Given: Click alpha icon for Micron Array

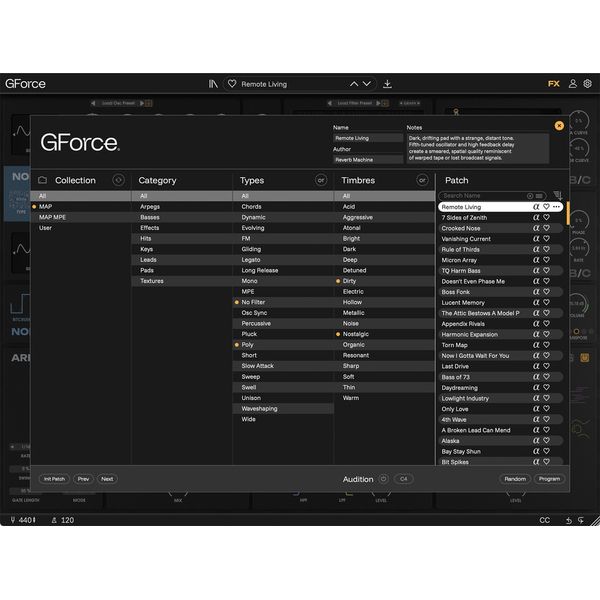Looking at the screenshot, I should (536, 260).
